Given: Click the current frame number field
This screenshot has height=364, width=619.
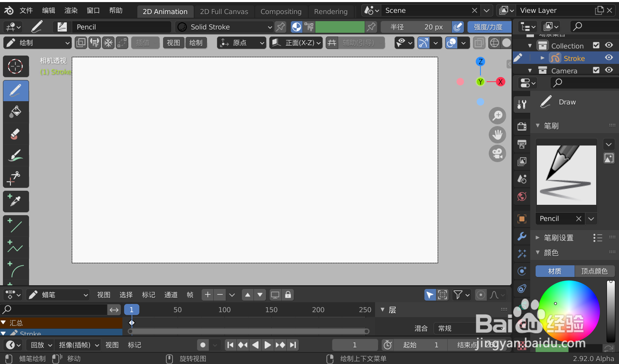Looking at the screenshot, I should tap(355, 345).
